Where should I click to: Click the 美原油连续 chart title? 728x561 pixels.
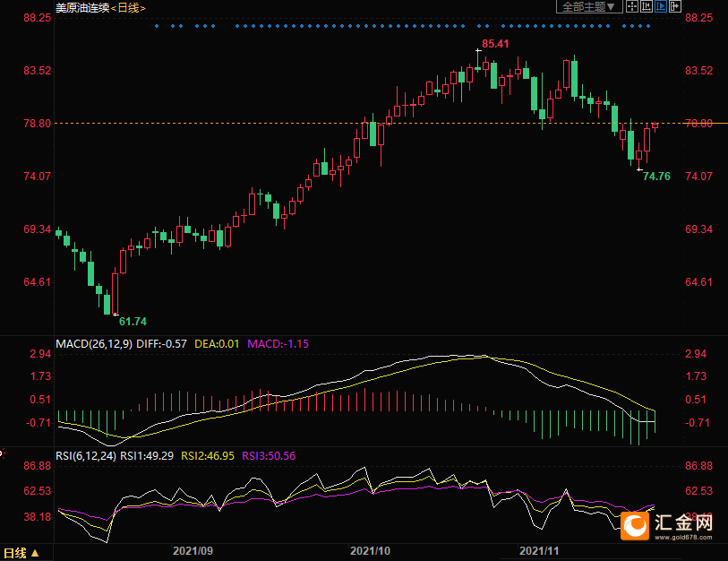pyautogui.click(x=81, y=7)
